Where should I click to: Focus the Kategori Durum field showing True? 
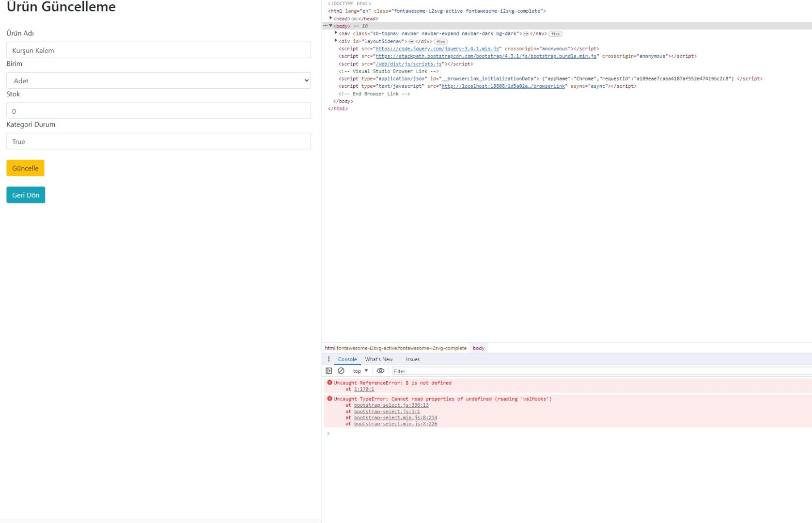(158, 141)
